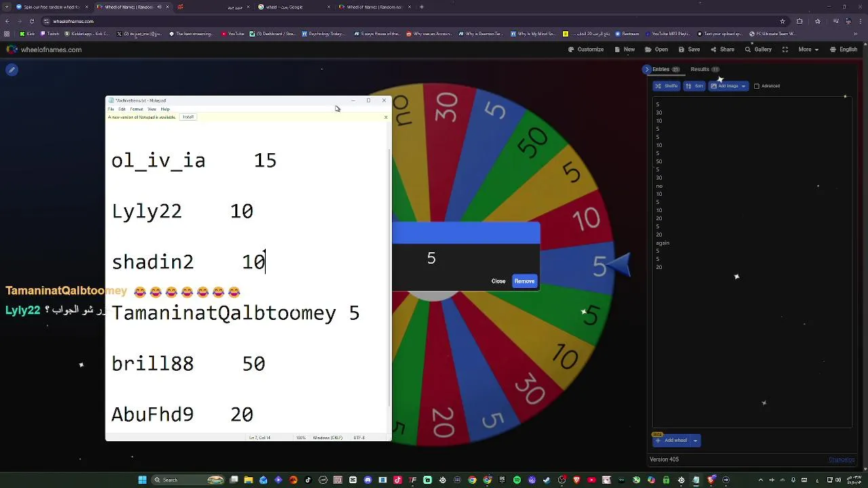The width and height of the screenshot is (868, 488).
Task: Go back in browser navigation
Action: [7, 21]
